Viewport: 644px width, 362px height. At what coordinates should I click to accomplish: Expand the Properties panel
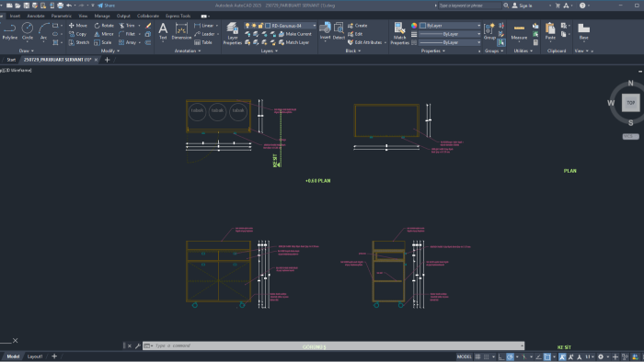tap(433, 51)
